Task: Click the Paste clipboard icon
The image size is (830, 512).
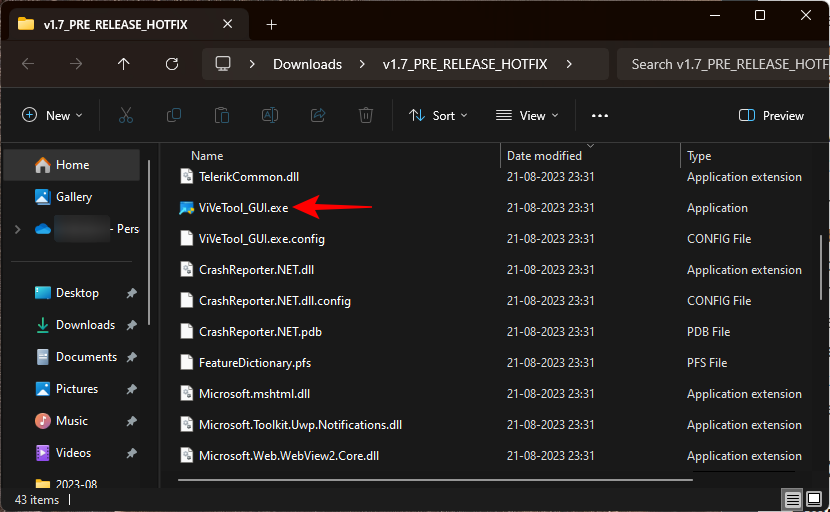Action: [222, 116]
